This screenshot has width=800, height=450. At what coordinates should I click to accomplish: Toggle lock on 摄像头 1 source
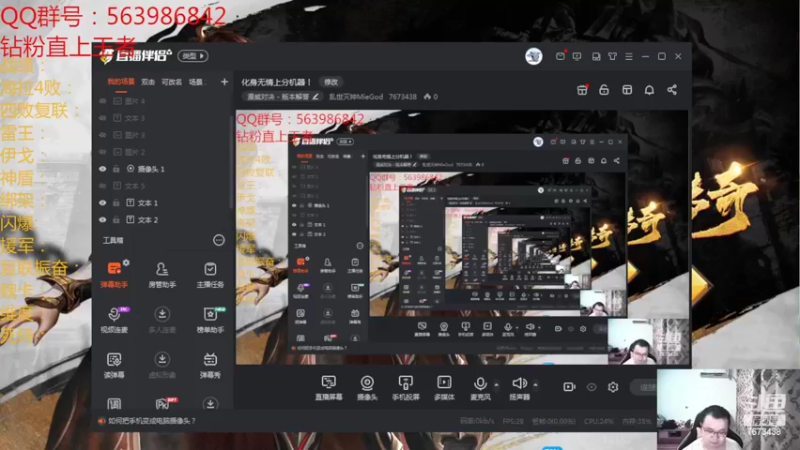pos(116,169)
